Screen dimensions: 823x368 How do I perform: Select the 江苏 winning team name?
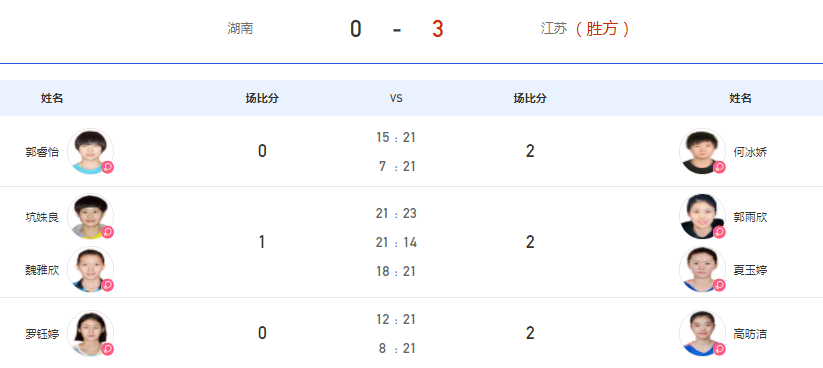(554, 28)
